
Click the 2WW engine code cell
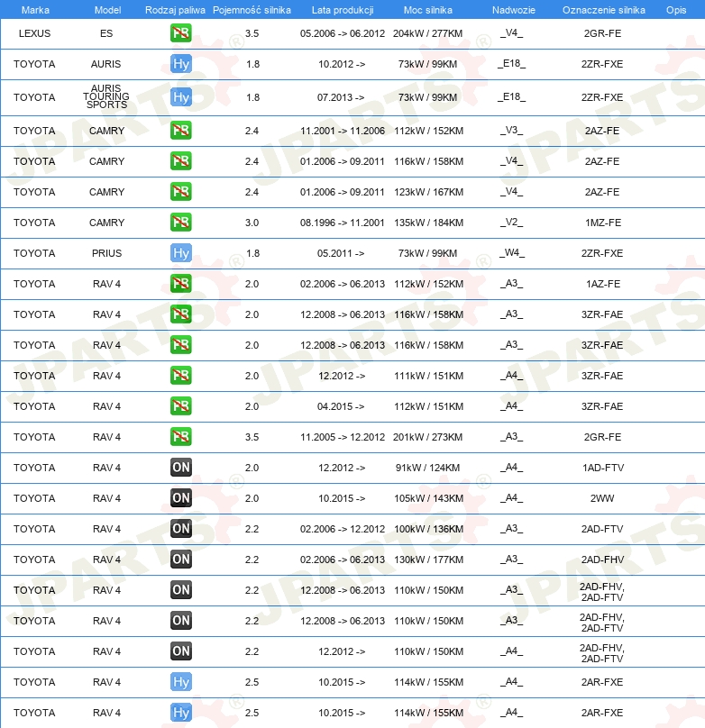point(602,498)
